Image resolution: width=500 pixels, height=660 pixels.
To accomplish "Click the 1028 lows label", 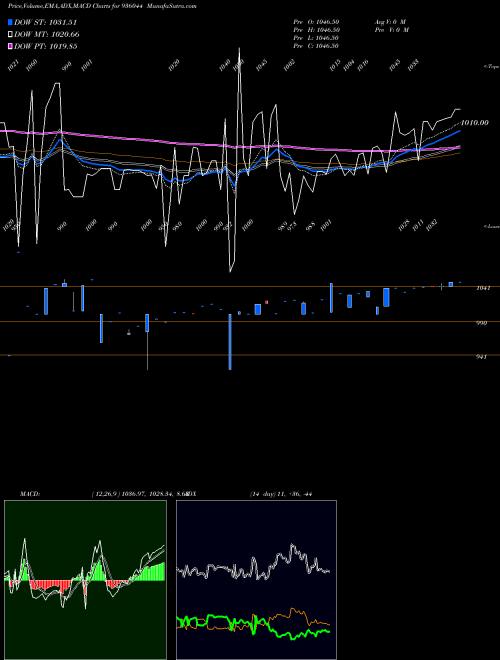I will coord(404,226).
